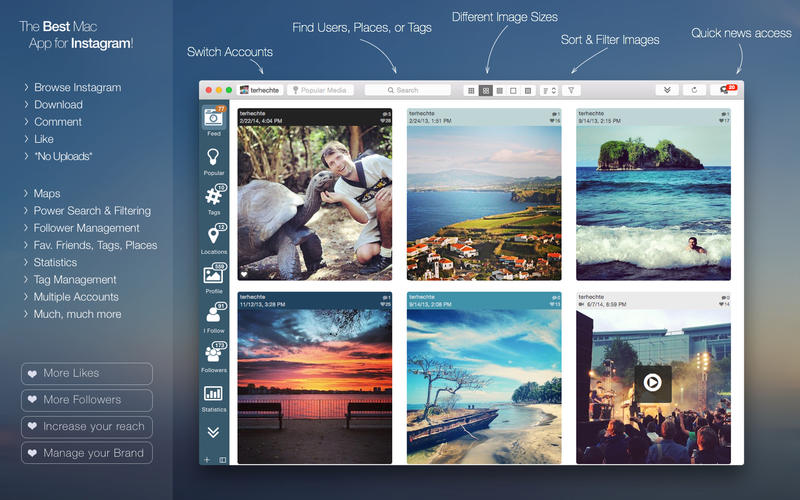The height and width of the screenshot is (500, 800).
Task: Open the Popular lightbulb section
Action: (x=214, y=159)
